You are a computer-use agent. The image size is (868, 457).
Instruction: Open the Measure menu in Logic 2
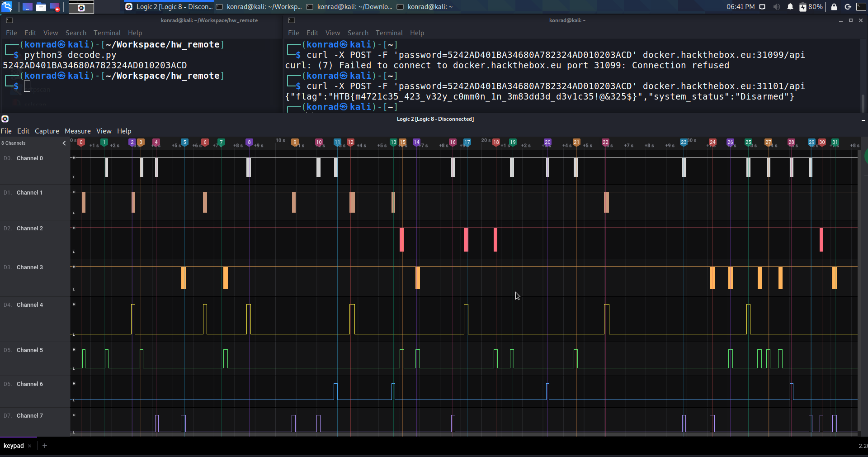click(78, 131)
